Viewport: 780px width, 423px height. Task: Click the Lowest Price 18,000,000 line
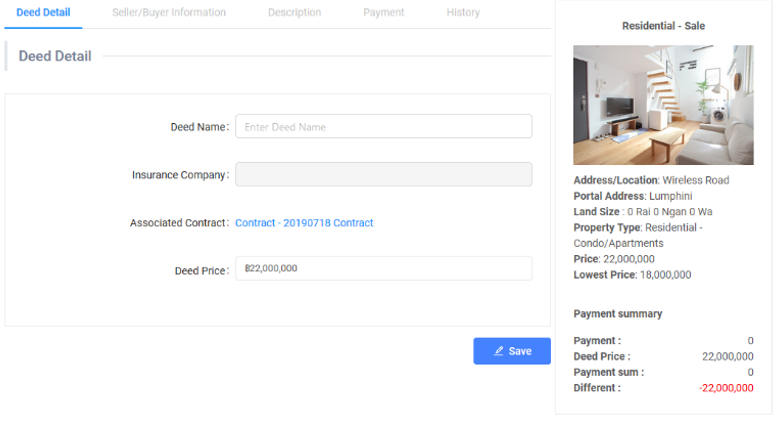[x=632, y=275]
